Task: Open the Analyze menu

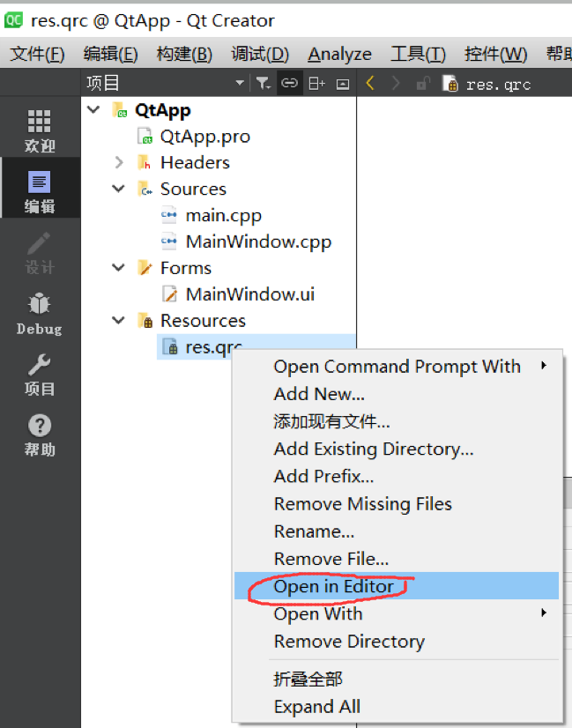Action: tap(340, 55)
